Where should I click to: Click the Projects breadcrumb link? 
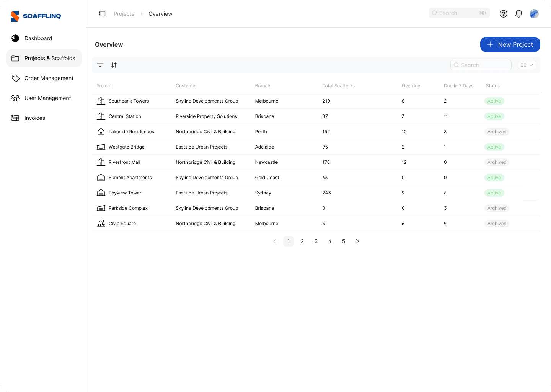click(124, 14)
